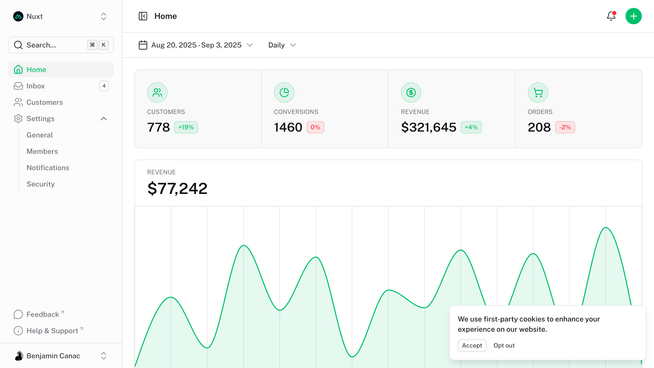Open Members settings

point(42,151)
